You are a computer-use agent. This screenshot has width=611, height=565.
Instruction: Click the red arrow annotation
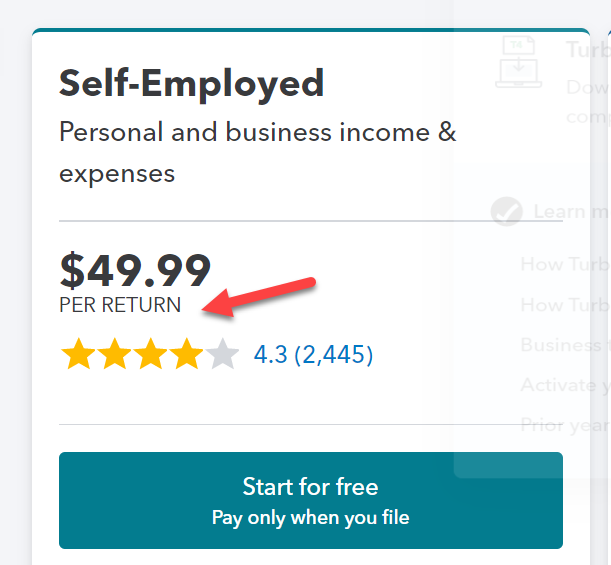tap(262, 295)
